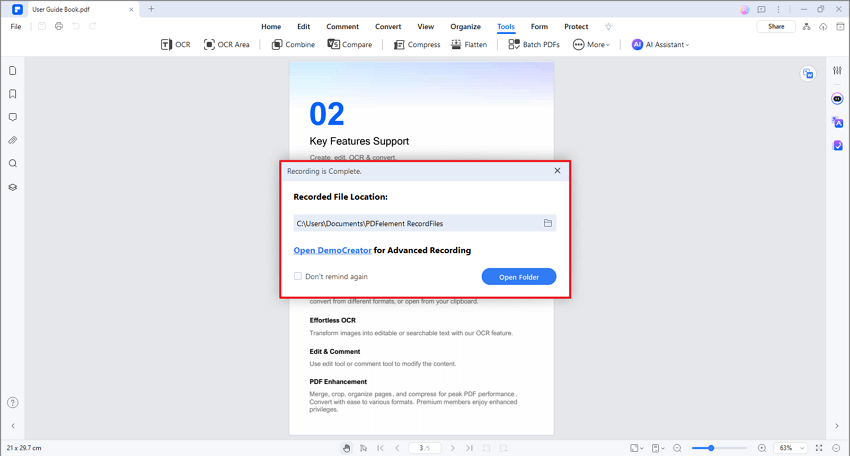850x456 pixels.
Task: Collapse the left sidebar arrow
Action: tap(13, 426)
